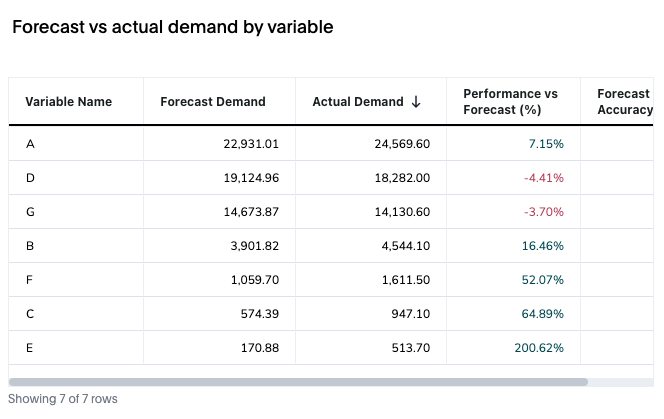The image size is (664, 419).
Task: Click the -3.70% performance cell
Action: point(544,212)
